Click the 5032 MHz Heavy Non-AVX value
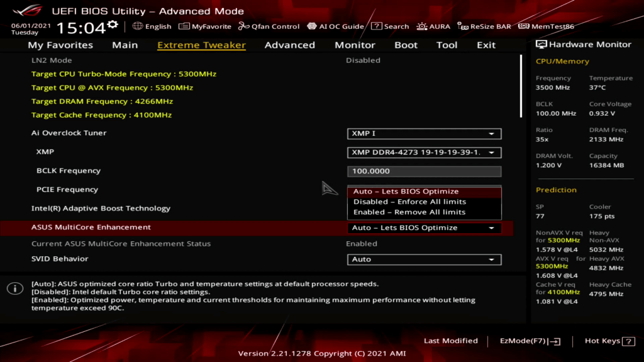 [606, 250]
